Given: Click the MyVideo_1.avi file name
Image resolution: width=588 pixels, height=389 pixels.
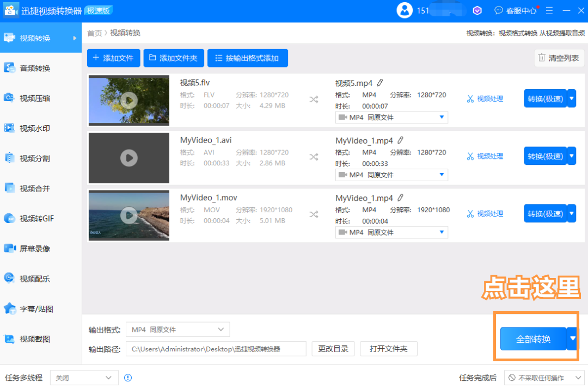Looking at the screenshot, I should pyautogui.click(x=205, y=140).
